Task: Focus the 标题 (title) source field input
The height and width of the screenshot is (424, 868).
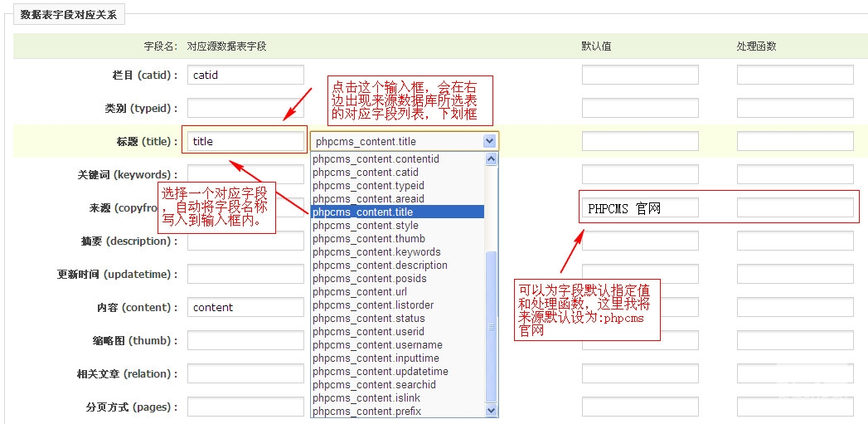Action: point(245,141)
